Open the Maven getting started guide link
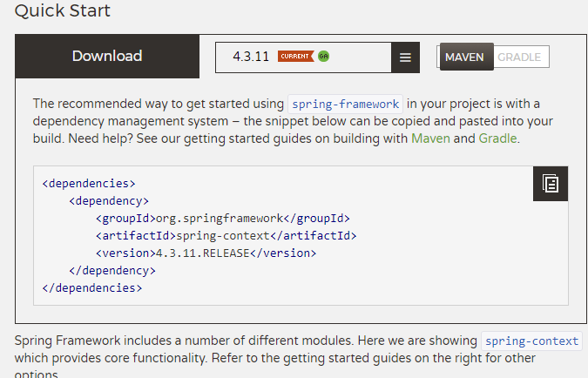Screen dimensions: 588x378 click(x=430, y=138)
